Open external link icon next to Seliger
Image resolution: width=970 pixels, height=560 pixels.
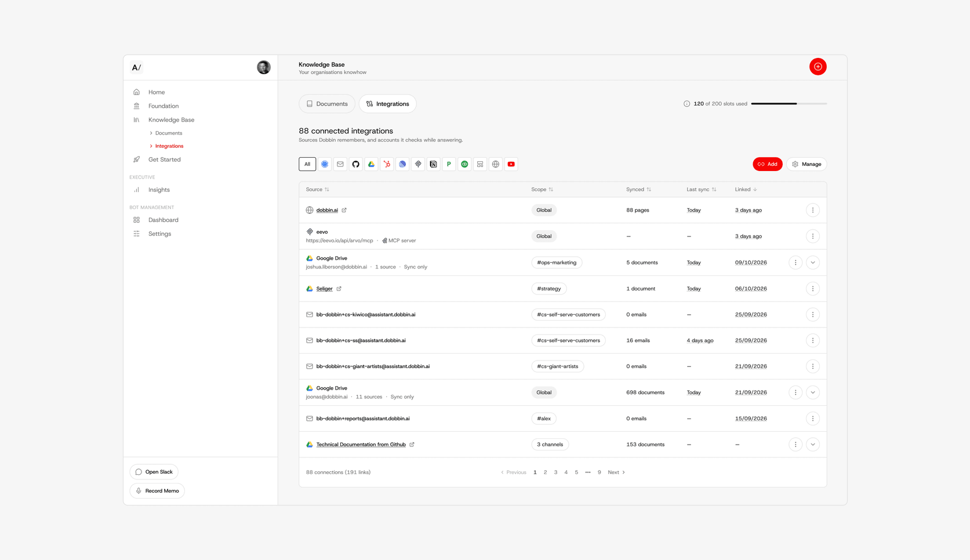coord(339,289)
